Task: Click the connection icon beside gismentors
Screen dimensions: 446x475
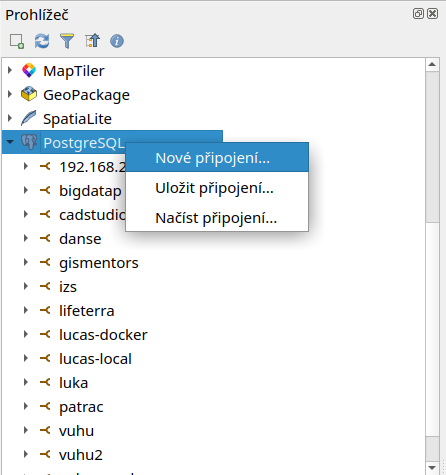Action: [x=45, y=262]
